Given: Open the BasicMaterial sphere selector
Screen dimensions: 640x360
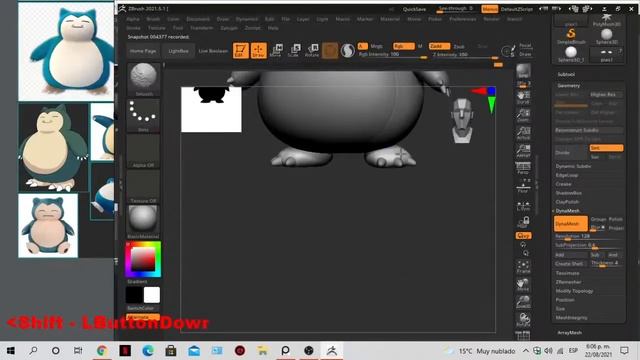Looking at the screenshot, I should [x=143, y=222].
